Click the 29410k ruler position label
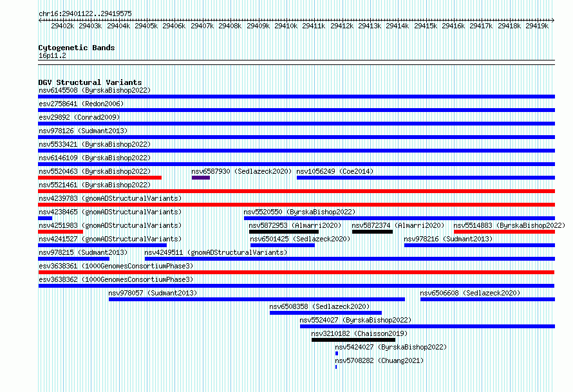The height and width of the screenshot is (392, 573). coord(286,26)
